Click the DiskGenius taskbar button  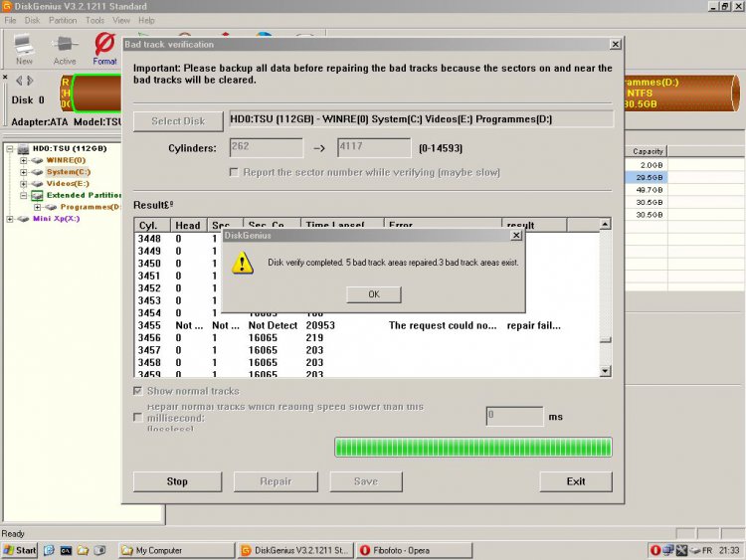click(x=295, y=550)
